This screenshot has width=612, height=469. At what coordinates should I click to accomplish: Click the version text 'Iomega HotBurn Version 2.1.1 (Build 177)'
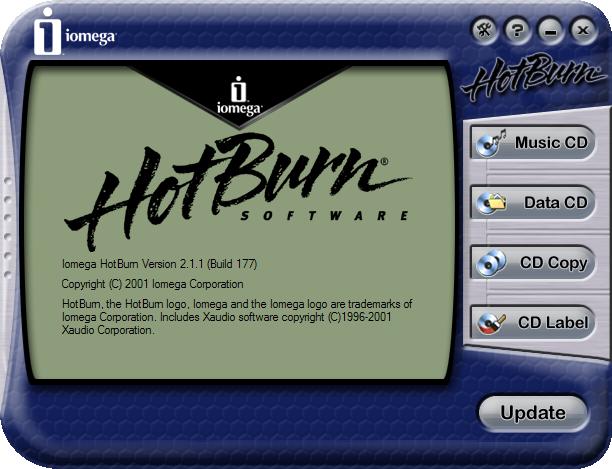(x=159, y=264)
